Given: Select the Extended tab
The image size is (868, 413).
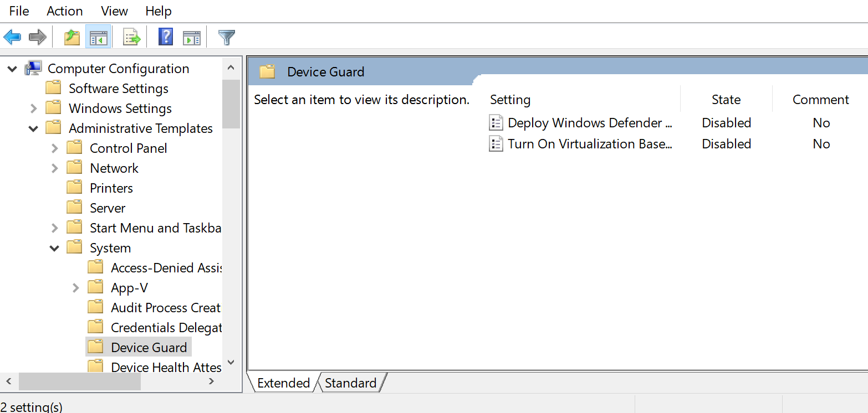Looking at the screenshot, I should click(x=283, y=383).
